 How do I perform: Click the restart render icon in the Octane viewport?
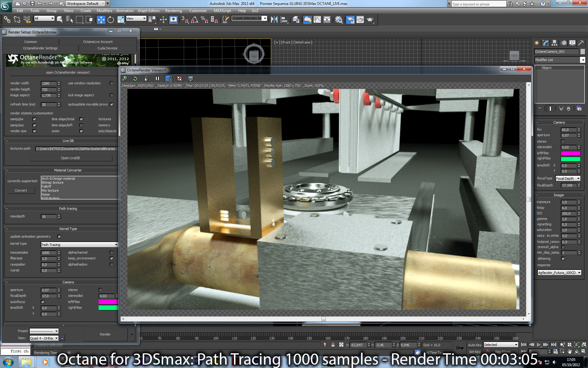135,79
